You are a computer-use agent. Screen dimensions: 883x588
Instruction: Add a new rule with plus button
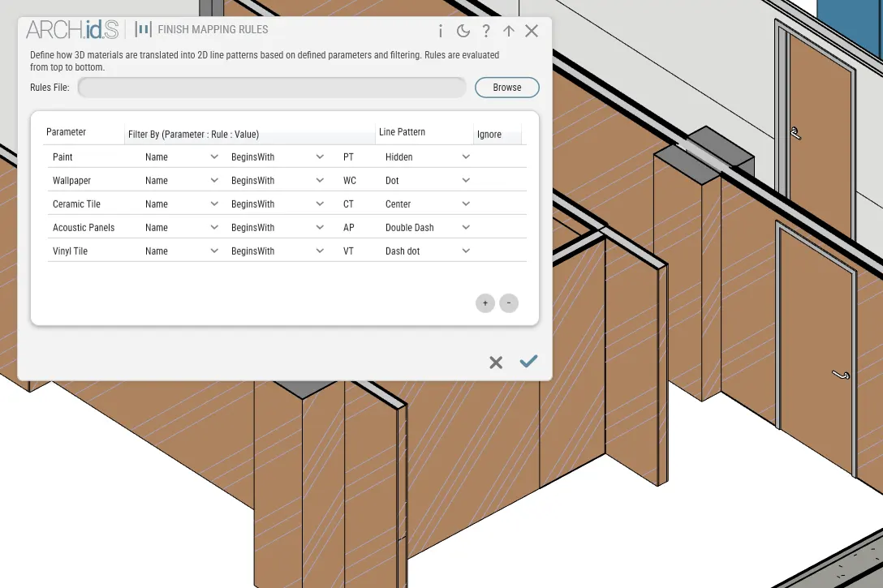tap(485, 303)
